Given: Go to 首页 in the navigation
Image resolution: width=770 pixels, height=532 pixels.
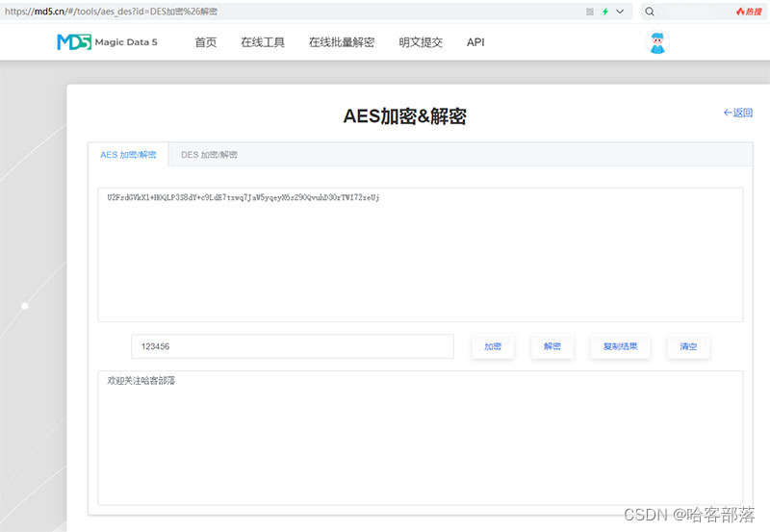Looking at the screenshot, I should pos(206,42).
